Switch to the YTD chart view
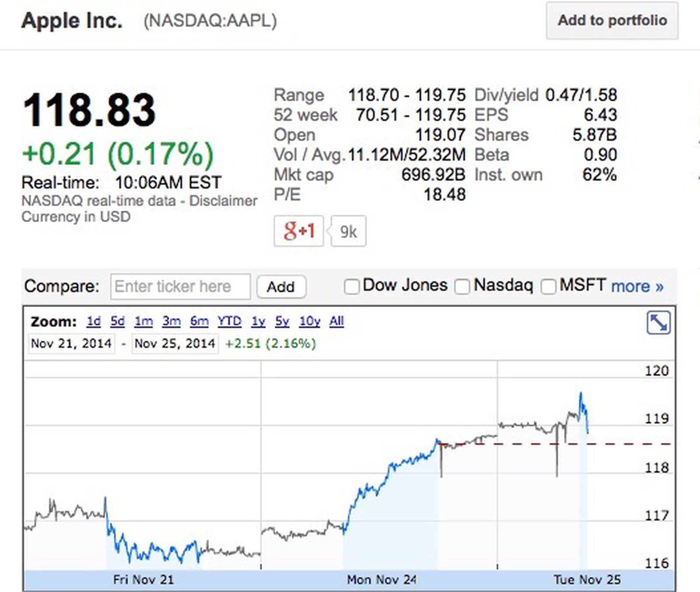Screen dimensions: 700x592 229,321
